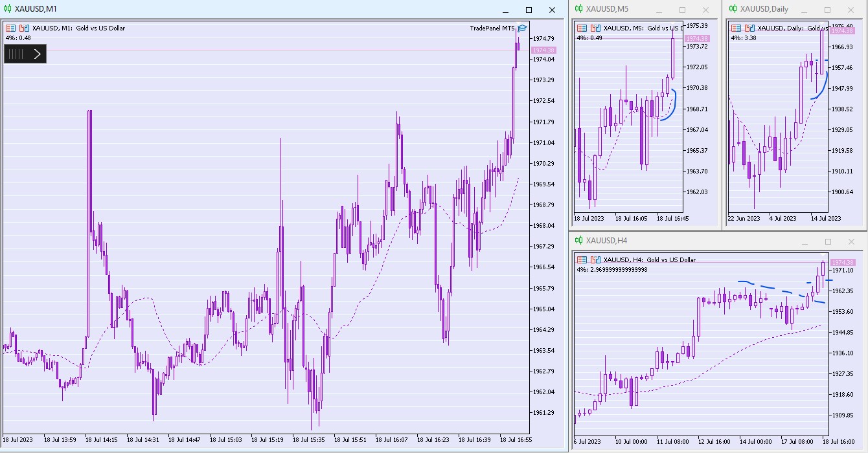
Task: Click the 4%: 0.49 indicator label on M5
Action: pos(589,38)
